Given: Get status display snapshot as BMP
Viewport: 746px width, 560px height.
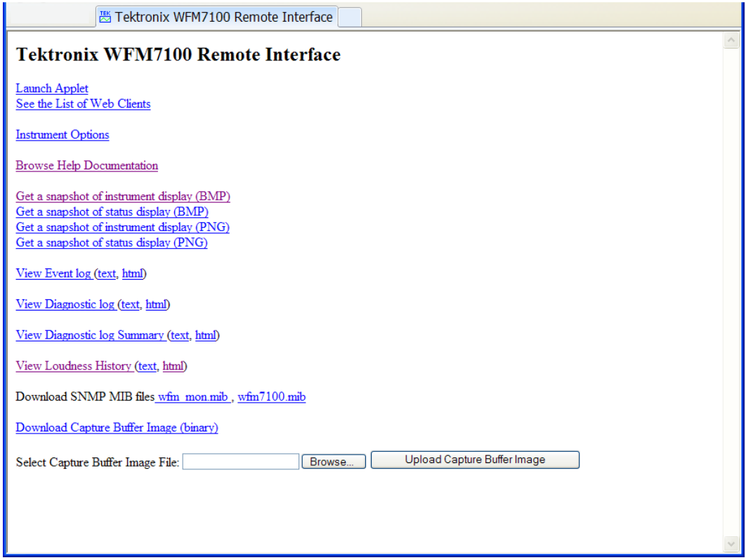Looking at the screenshot, I should click(x=112, y=211).
